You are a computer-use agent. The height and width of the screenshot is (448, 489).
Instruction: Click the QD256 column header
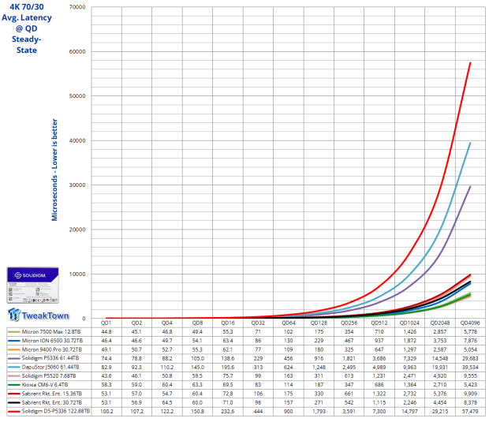click(349, 323)
